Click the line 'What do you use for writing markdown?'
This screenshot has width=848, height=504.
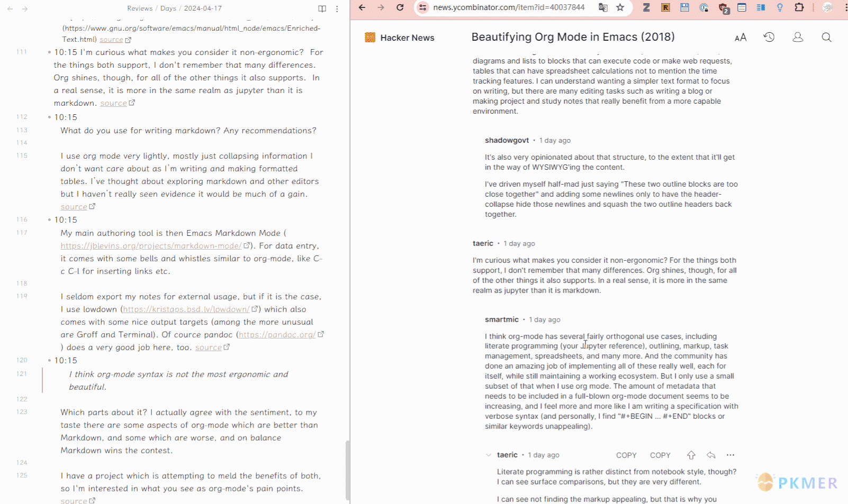point(188,131)
